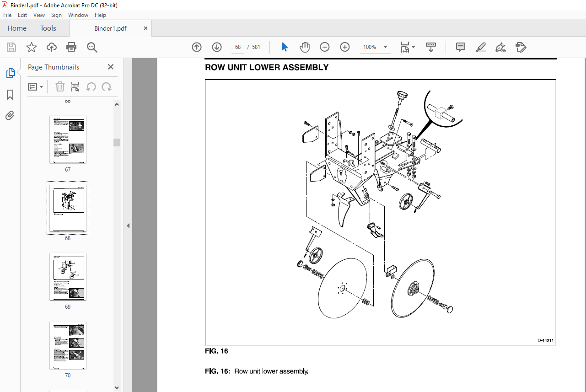The image size is (586, 392).
Task: Open the Help menu
Action: (x=100, y=15)
